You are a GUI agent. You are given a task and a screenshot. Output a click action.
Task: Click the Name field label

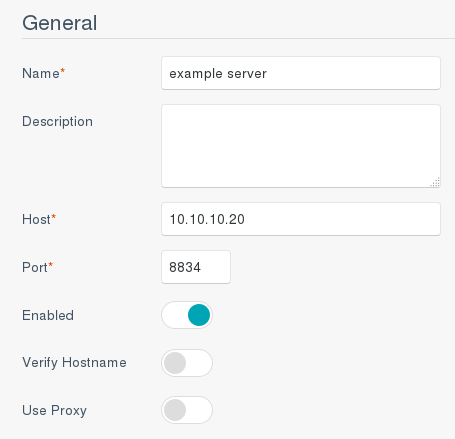tap(41, 73)
